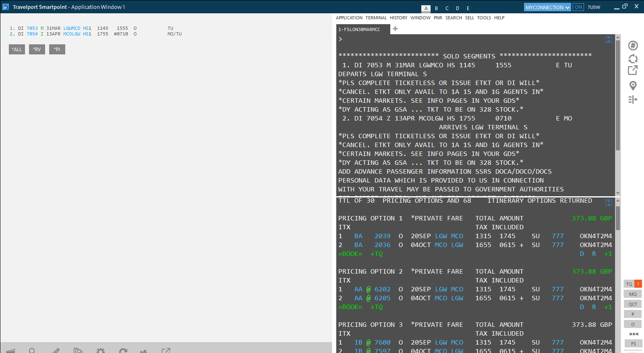
Task: Click flight number 2039 in Pricing Option 1
Action: tap(383, 236)
